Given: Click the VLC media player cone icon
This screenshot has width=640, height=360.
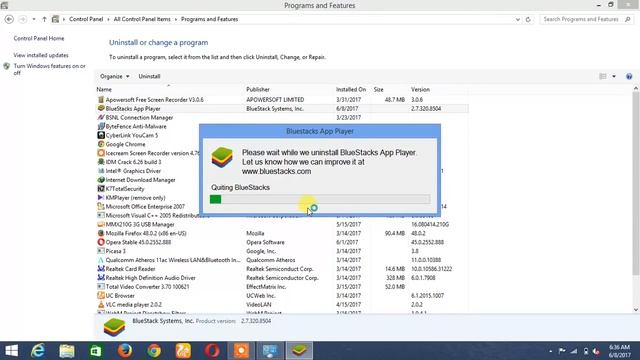Looking at the screenshot, I should tap(101, 304).
